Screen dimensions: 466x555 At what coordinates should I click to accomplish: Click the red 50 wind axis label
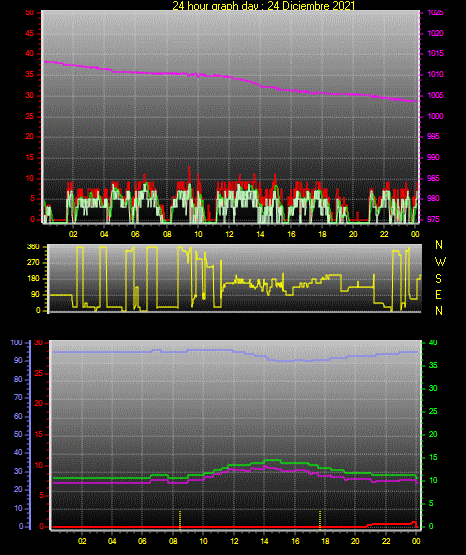coord(30,12)
